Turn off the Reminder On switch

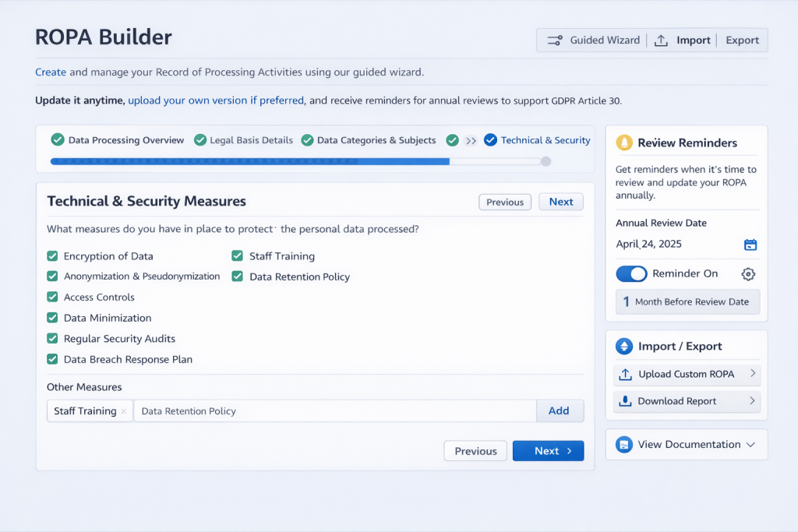pos(631,274)
